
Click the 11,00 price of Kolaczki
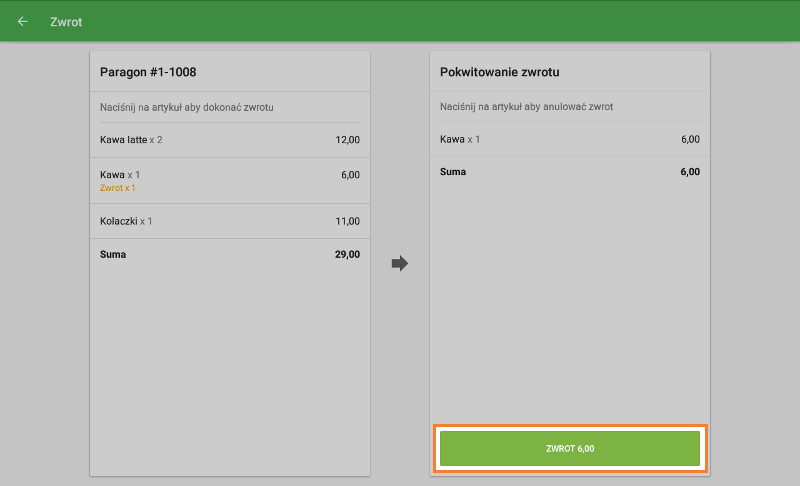(347, 221)
